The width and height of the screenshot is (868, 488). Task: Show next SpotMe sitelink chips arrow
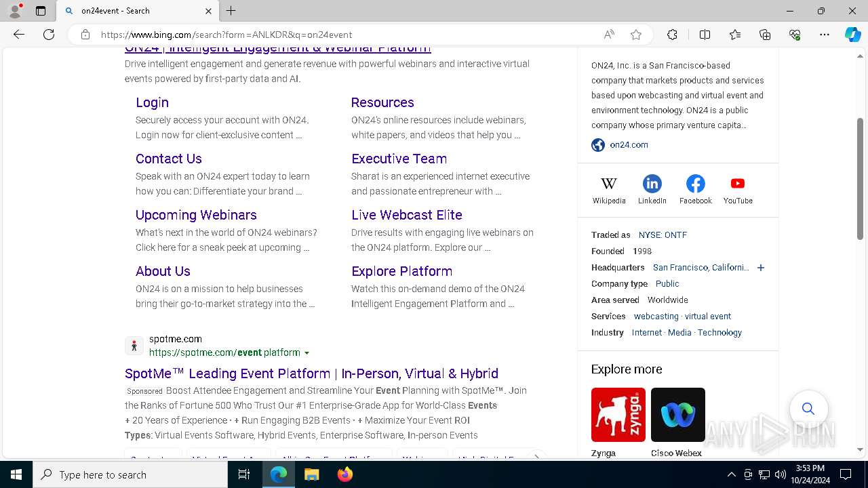pos(536,457)
